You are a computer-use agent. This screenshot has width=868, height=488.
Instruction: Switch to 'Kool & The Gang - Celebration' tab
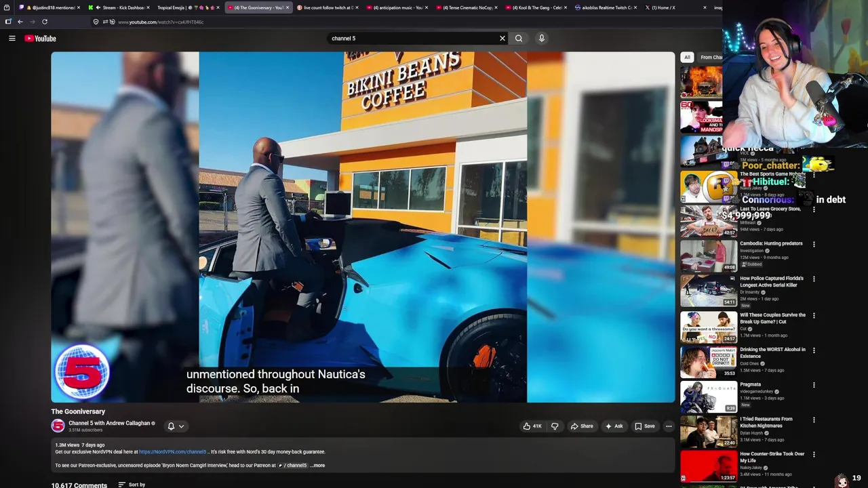tap(536, 7)
